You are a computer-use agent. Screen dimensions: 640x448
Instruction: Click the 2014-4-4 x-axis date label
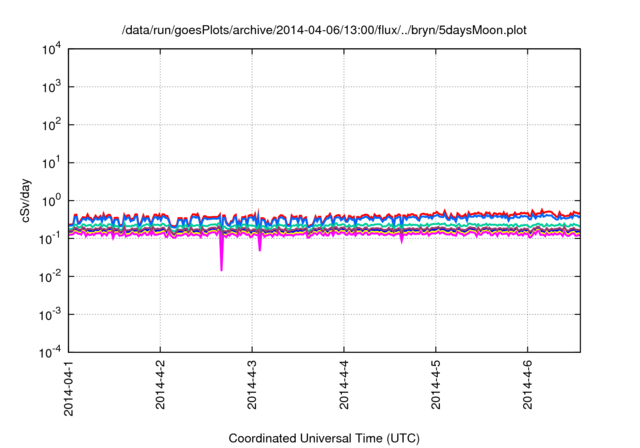coord(344,385)
